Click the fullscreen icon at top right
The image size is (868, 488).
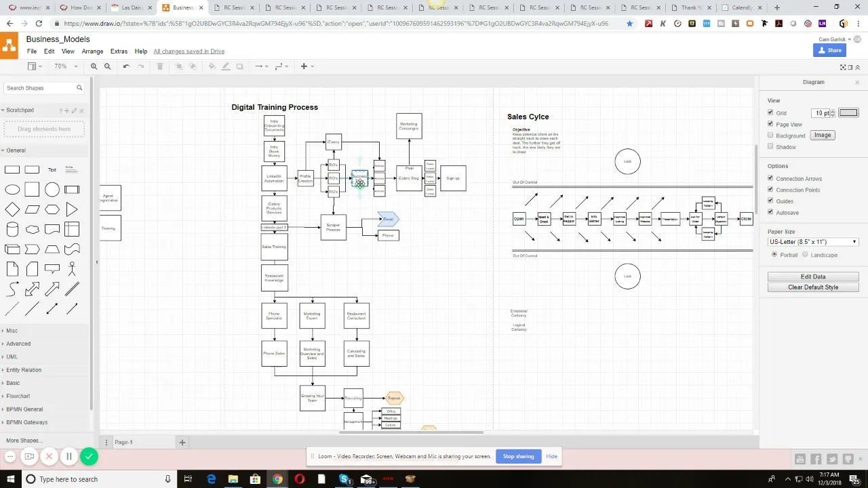tap(843, 67)
